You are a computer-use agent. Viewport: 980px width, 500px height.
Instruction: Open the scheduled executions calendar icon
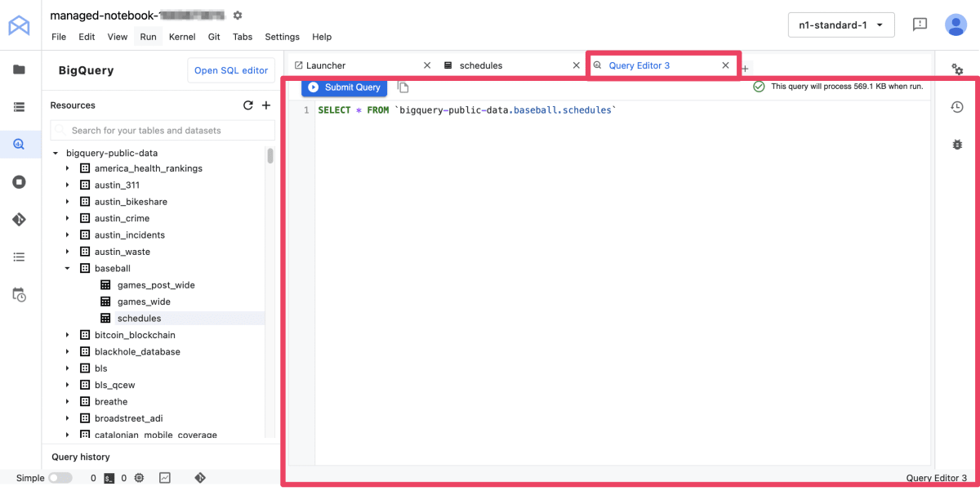click(x=19, y=295)
